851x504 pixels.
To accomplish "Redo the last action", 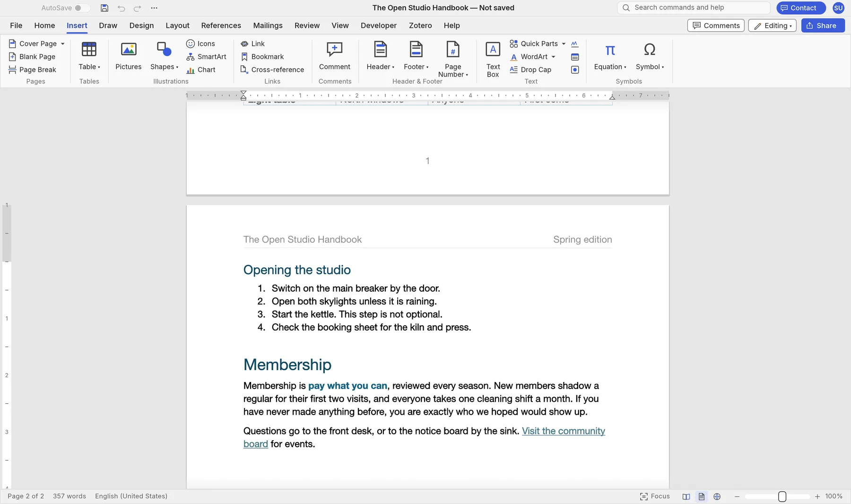I will coord(137,8).
